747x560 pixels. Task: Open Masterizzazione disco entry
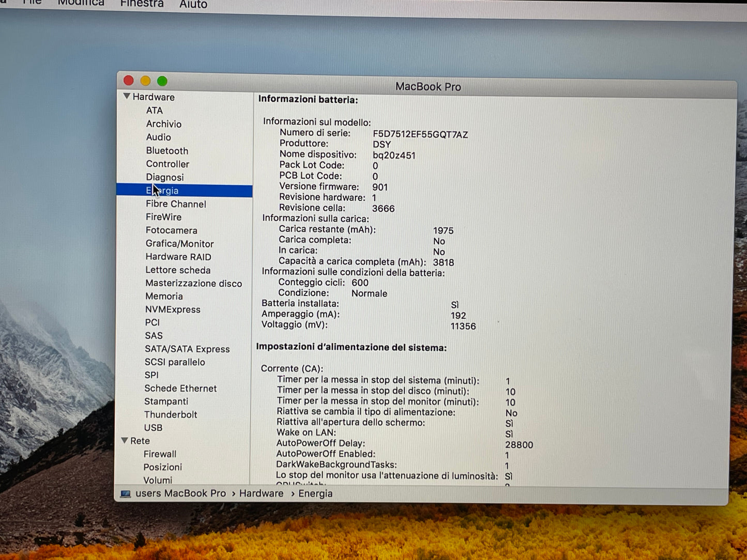[x=193, y=284]
